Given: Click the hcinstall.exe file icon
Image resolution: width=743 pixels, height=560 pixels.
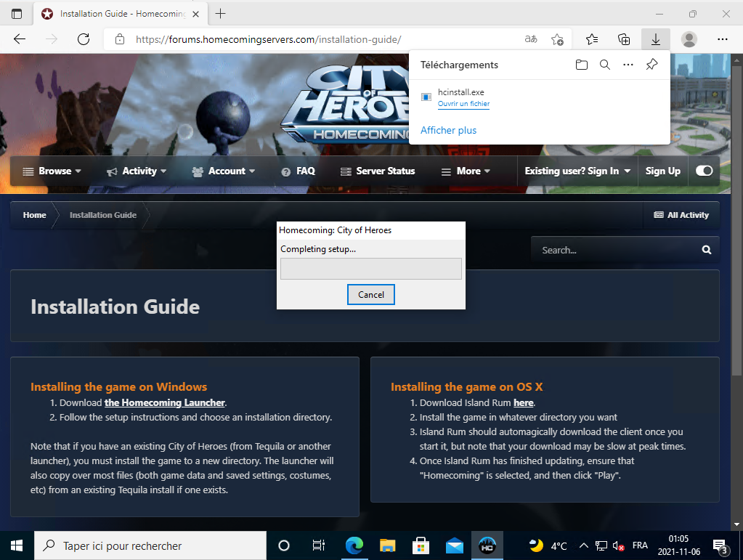Looking at the screenshot, I should click(426, 97).
